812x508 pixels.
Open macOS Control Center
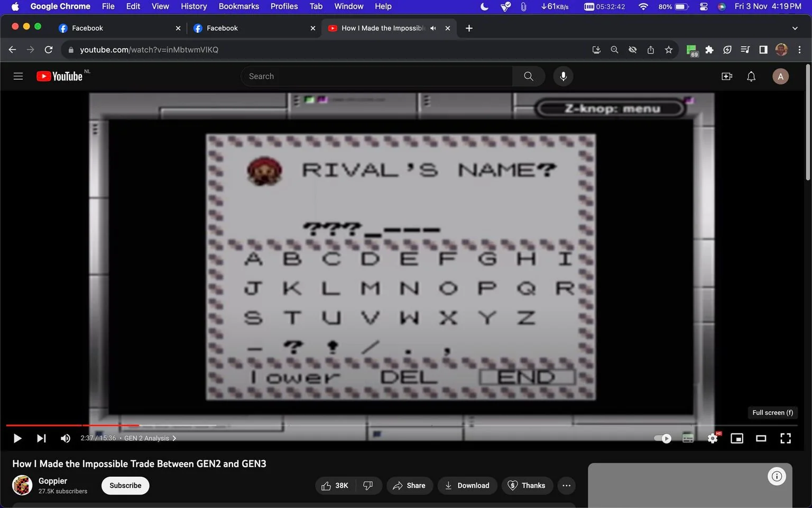tap(703, 6)
